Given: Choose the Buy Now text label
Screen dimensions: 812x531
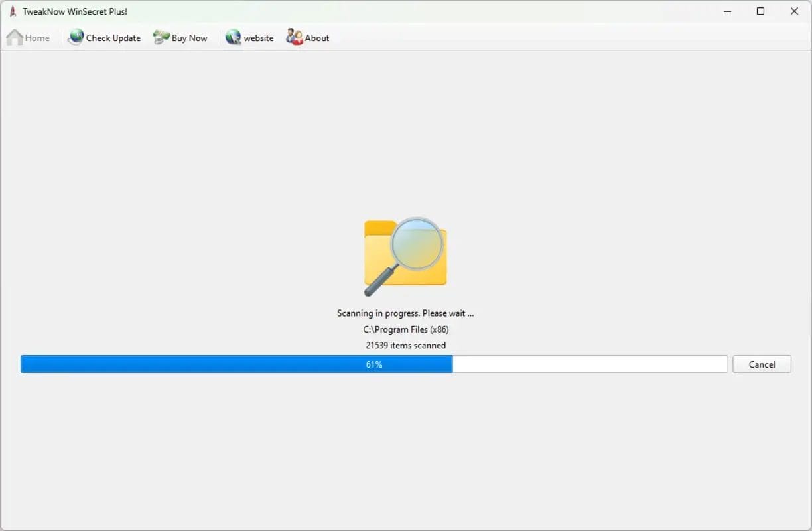Looking at the screenshot, I should pyautogui.click(x=189, y=38).
